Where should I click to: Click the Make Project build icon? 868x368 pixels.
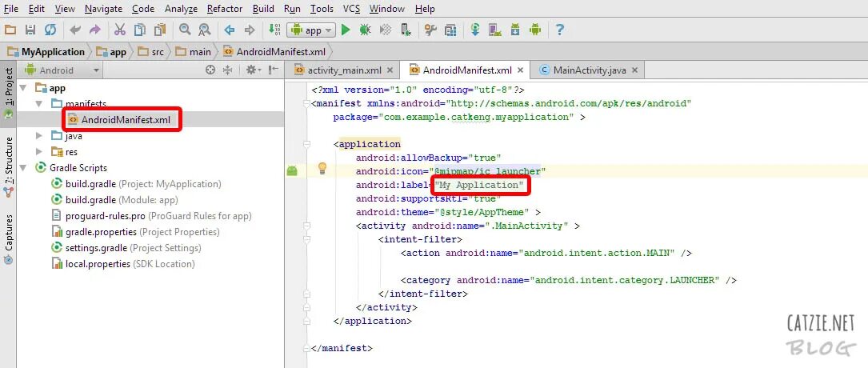274,30
